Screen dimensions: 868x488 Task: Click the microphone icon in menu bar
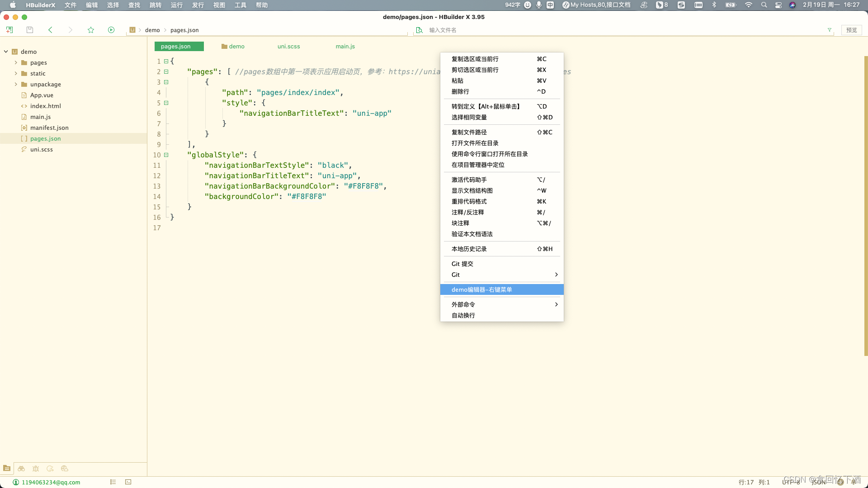[539, 5]
